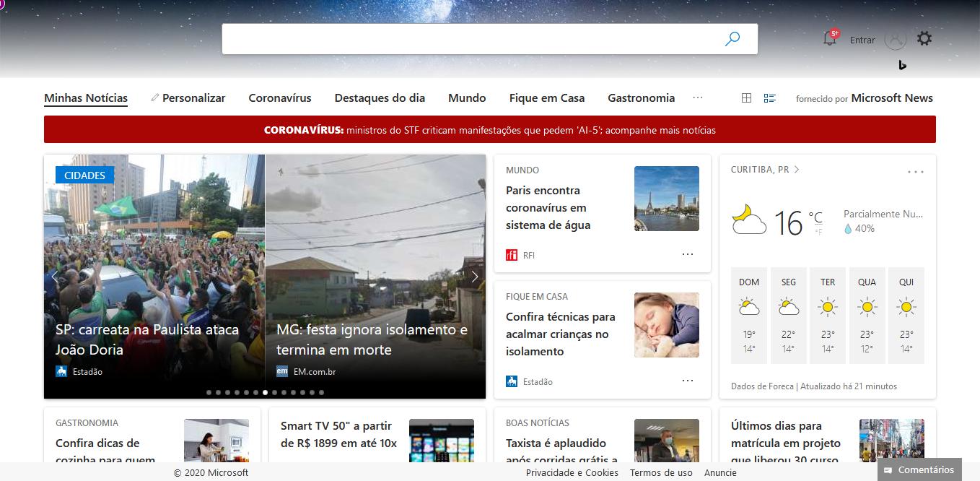
Task: Click the Anuncie footer link
Action: click(x=720, y=472)
